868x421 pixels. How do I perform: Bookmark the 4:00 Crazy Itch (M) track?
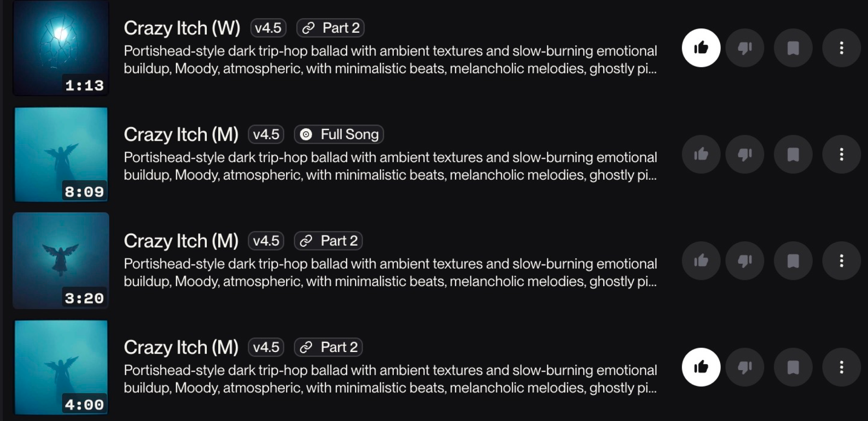click(x=793, y=367)
